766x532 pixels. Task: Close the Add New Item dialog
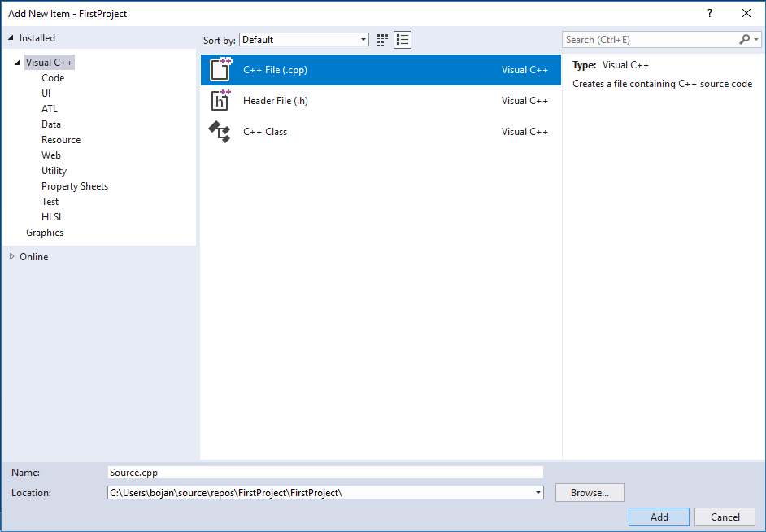[746, 13]
